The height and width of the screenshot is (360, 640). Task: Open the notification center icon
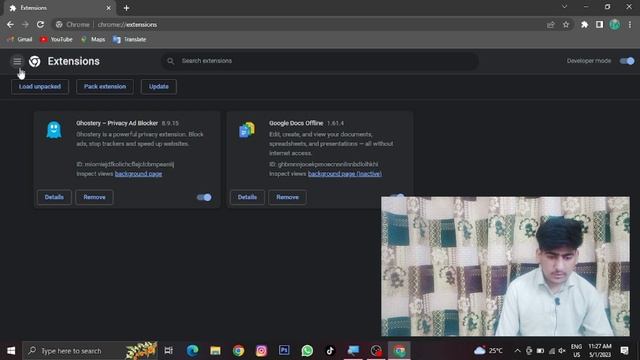624,351
